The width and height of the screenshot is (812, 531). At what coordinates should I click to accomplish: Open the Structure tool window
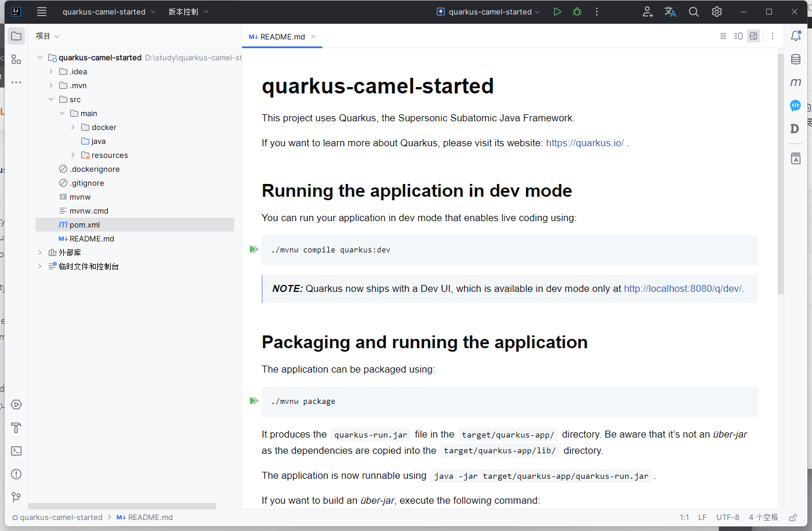point(16,60)
